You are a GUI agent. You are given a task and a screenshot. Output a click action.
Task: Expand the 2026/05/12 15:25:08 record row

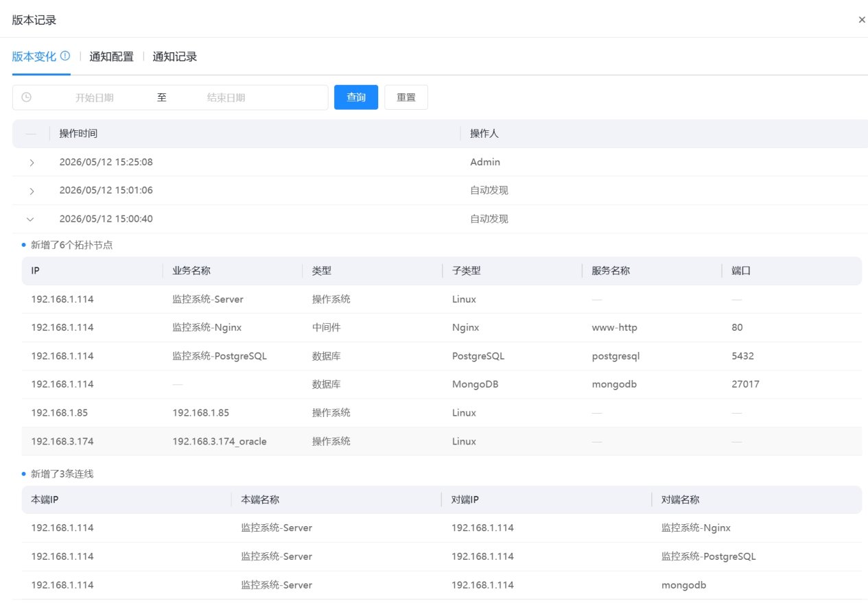click(x=32, y=163)
